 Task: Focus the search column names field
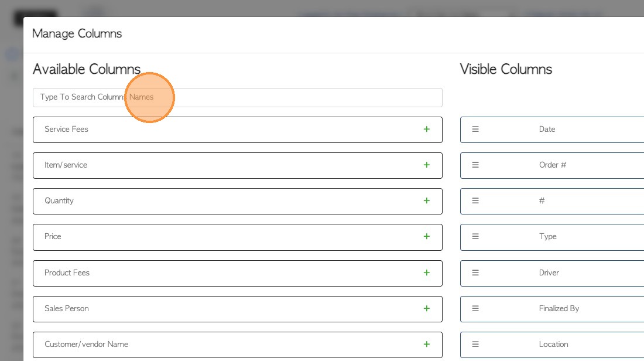[237, 97]
